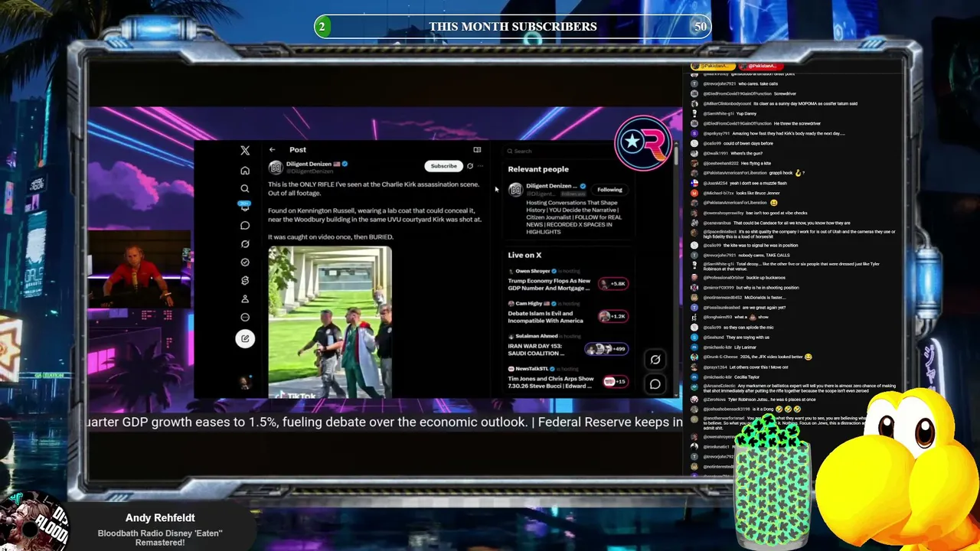Play the TikTok video in the post
980x551 pixels.
pyautogui.click(x=330, y=322)
